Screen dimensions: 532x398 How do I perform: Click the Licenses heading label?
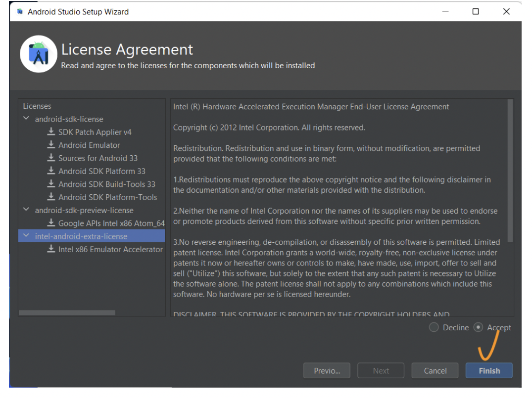point(37,106)
